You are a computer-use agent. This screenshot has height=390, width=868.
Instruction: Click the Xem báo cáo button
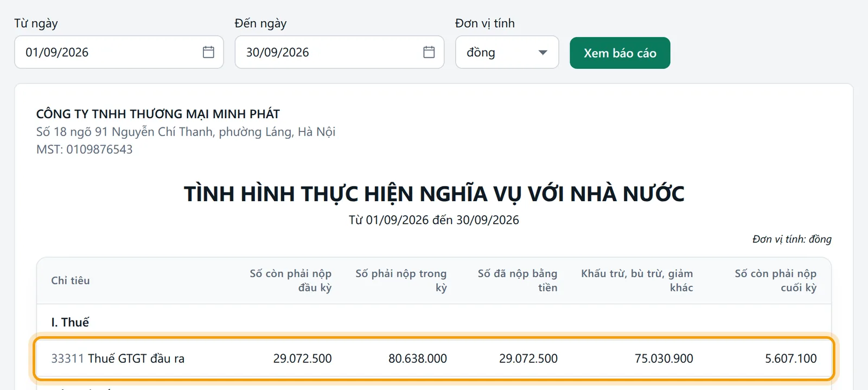pos(620,53)
